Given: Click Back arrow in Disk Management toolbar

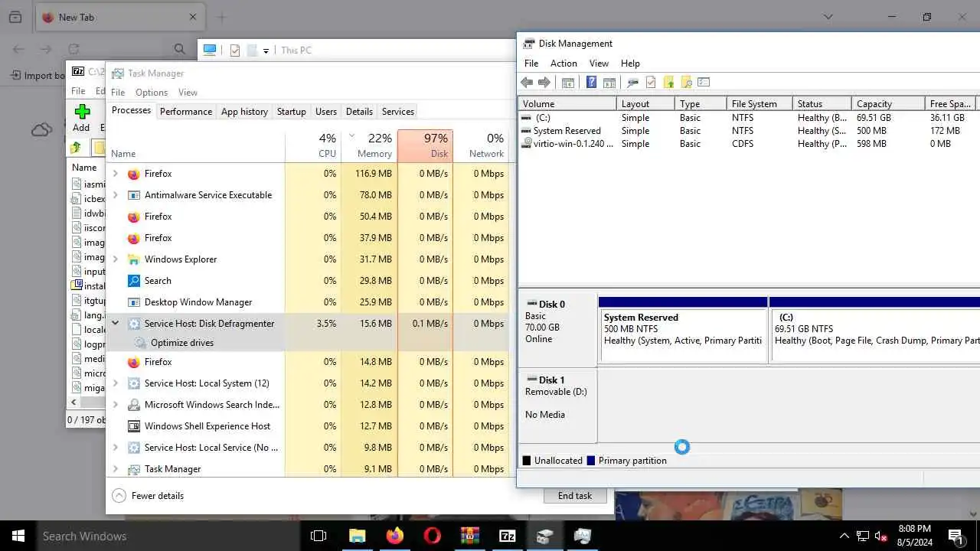Looking at the screenshot, I should tap(527, 83).
